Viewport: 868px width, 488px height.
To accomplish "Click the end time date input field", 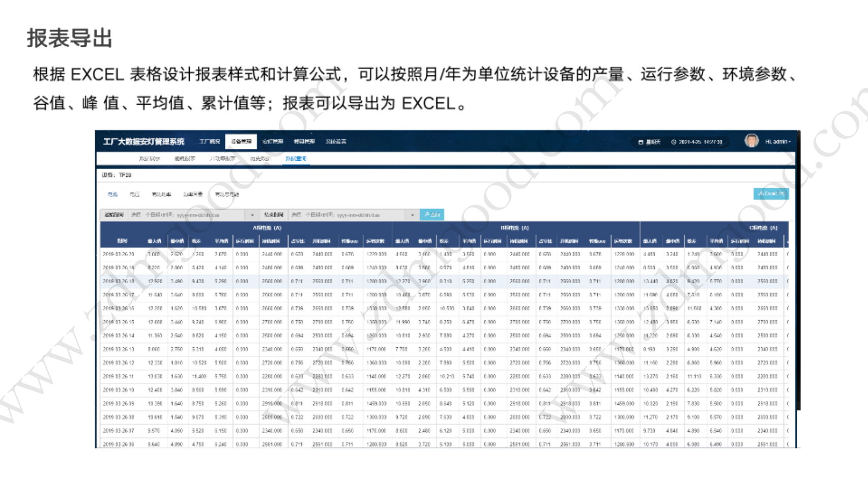I will pyautogui.click(x=349, y=215).
